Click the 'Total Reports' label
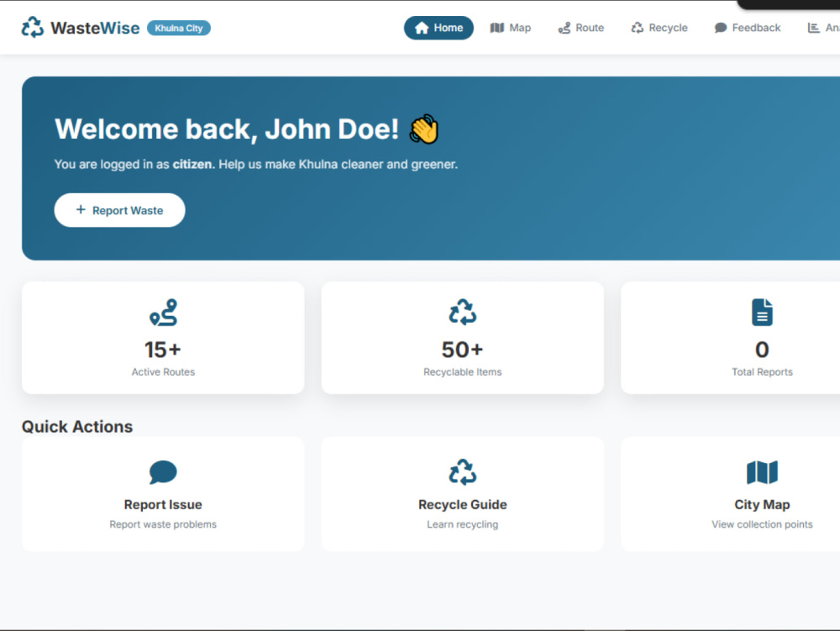Viewport: 840px width, 631px height. click(762, 371)
